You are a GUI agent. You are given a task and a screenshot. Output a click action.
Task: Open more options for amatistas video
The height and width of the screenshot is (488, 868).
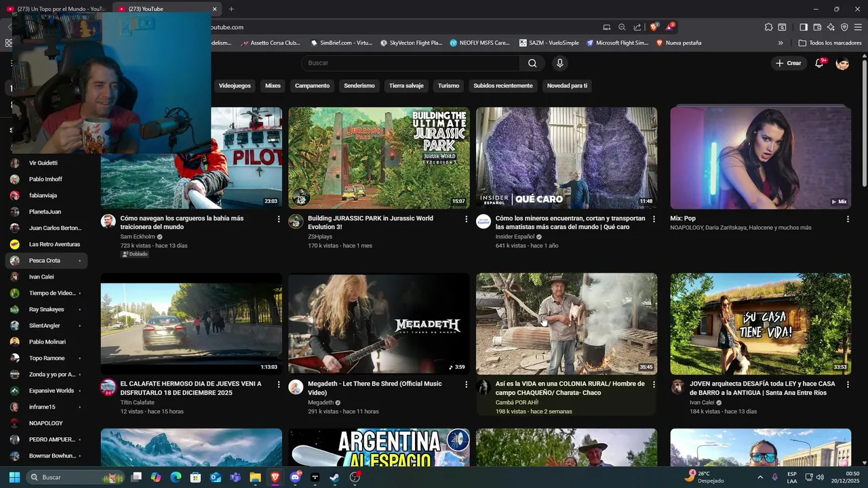[654, 219]
